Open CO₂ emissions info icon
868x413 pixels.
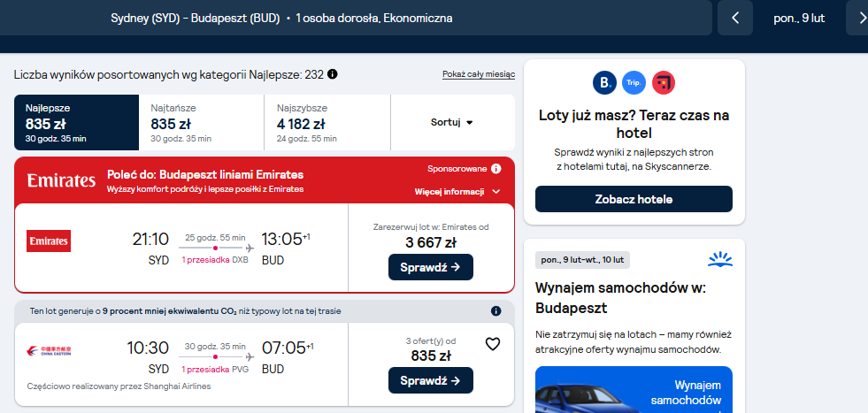click(496, 311)
